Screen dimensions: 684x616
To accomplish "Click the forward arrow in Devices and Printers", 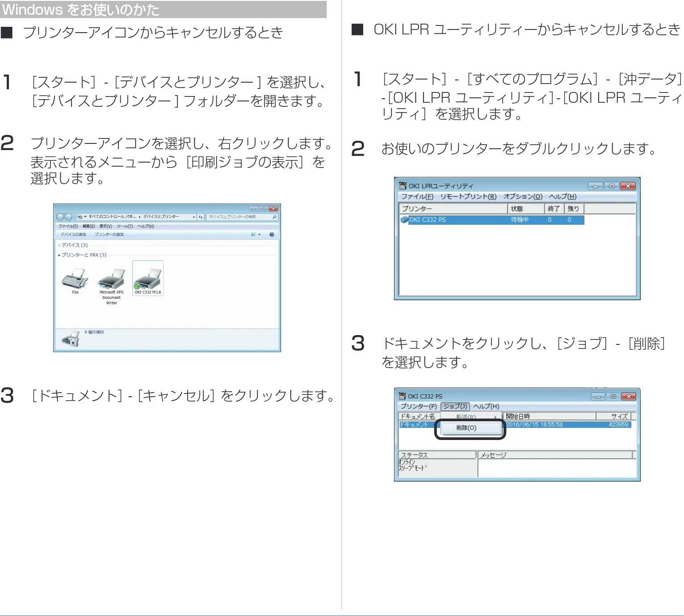I will pos(68,217).
